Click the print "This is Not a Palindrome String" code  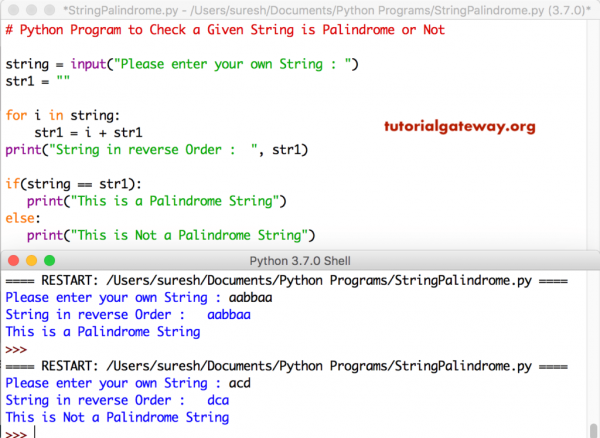tap(171, 235)
